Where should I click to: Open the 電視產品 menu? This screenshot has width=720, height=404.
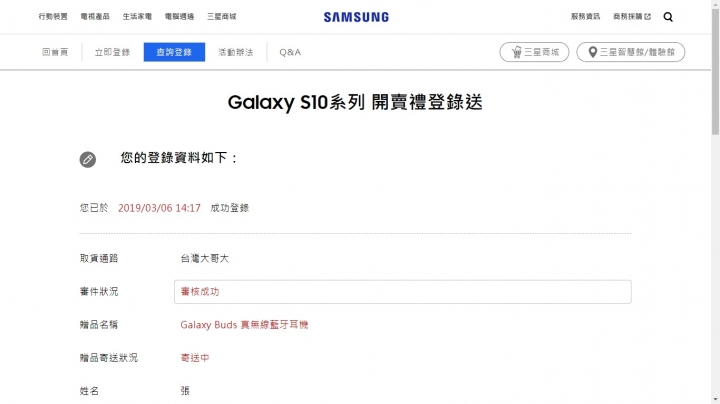pos(95,17)
